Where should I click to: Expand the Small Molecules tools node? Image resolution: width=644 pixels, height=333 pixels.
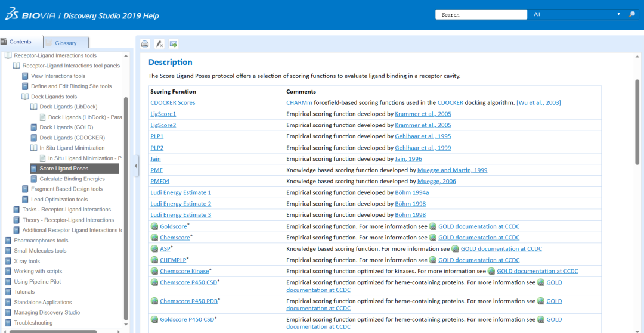[8, 251]
